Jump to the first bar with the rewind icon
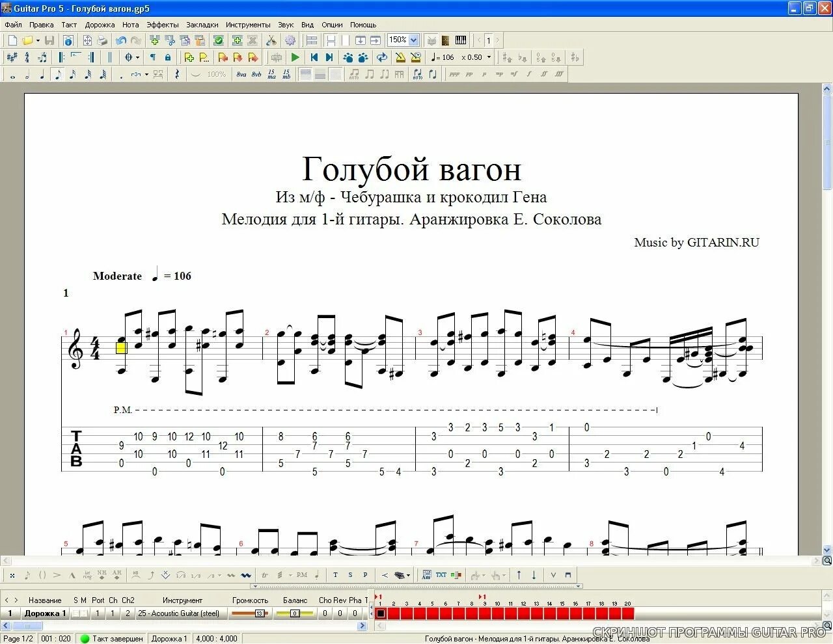 coord(314,57)
